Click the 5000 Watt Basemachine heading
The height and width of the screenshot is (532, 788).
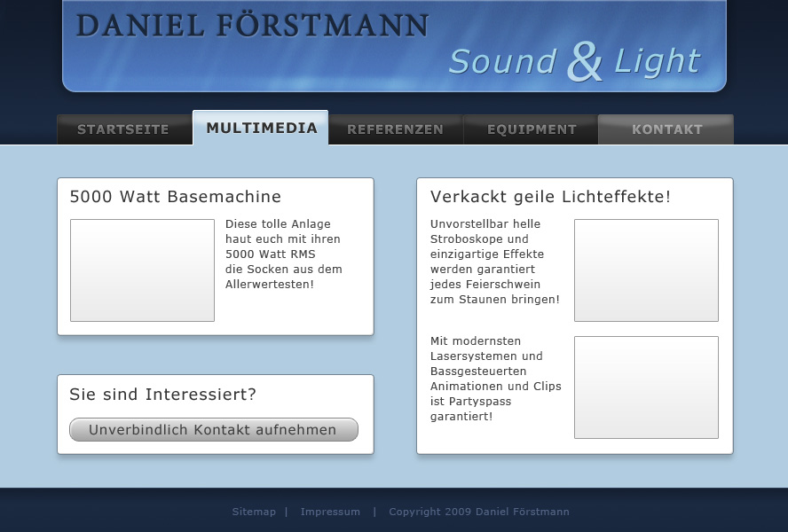tap(176, 197)
